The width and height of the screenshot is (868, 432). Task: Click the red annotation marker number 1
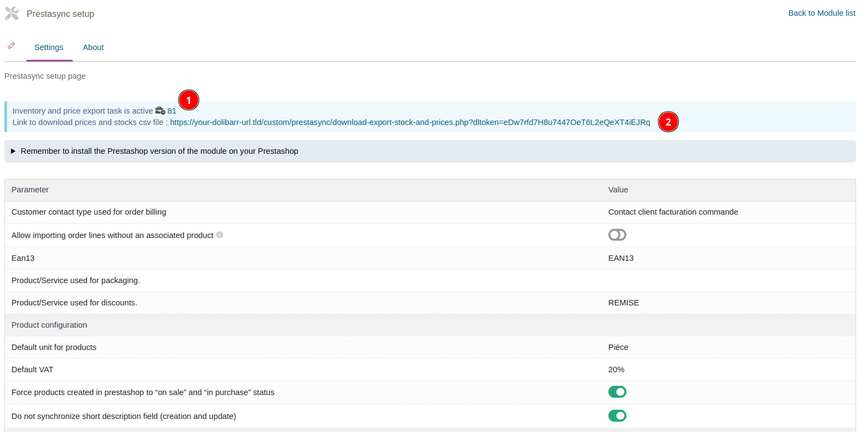(x=188, y=101)
